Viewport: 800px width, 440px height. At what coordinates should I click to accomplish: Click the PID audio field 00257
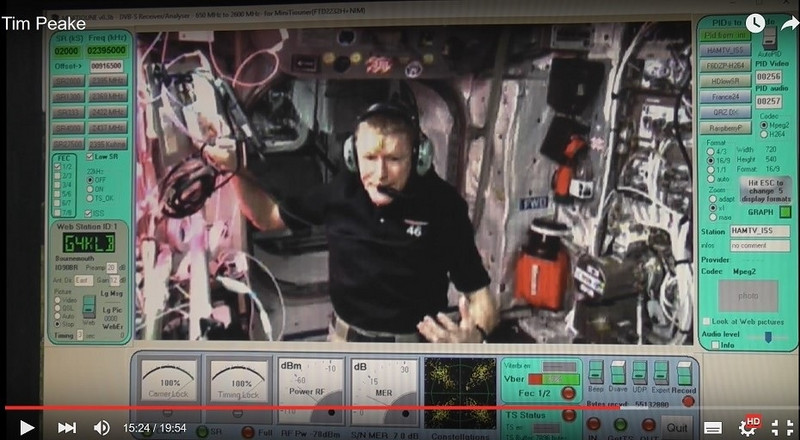point(769,102)
